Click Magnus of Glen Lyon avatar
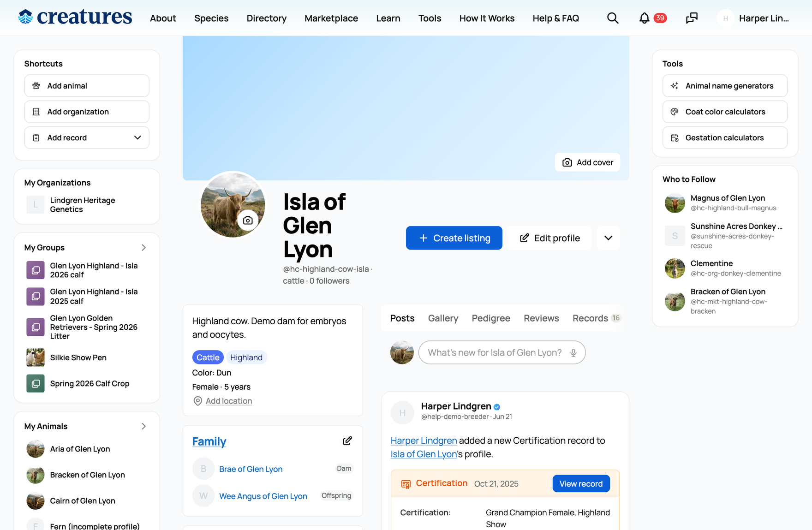 coord(675,203)
